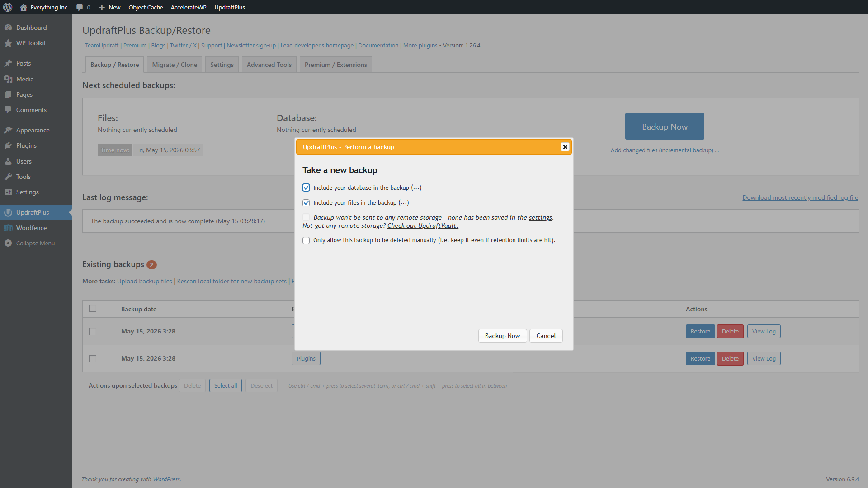This screenshot has width=868, height=488.
Task: Click Rescan local folder for new backup sets
Action: coord(232,281)
